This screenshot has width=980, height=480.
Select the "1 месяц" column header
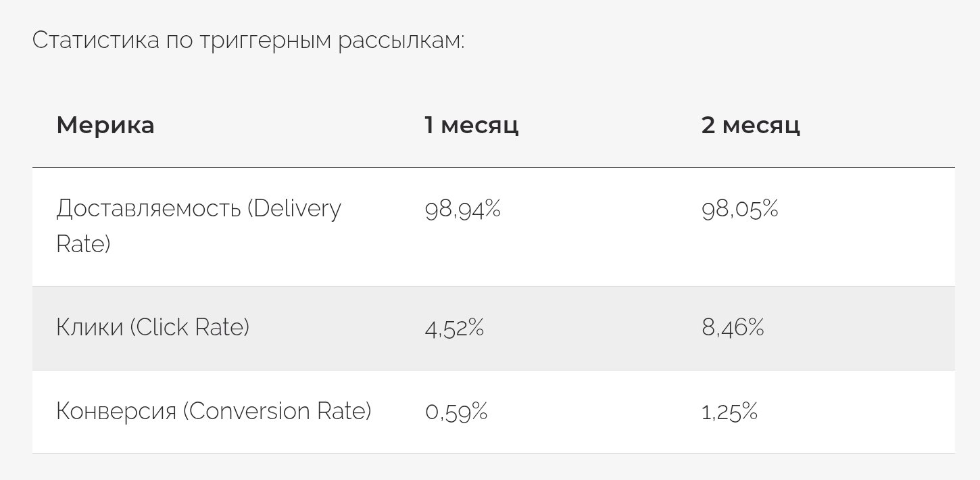click(472, 126)
